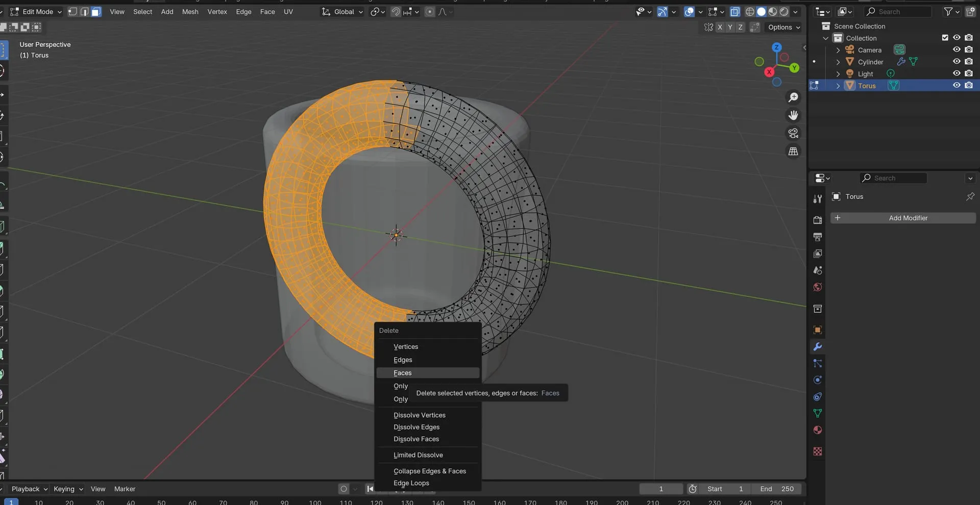Click the zoom magnifier icon in viewport
This screenshot has width=980, height=505.
[793, 97]
